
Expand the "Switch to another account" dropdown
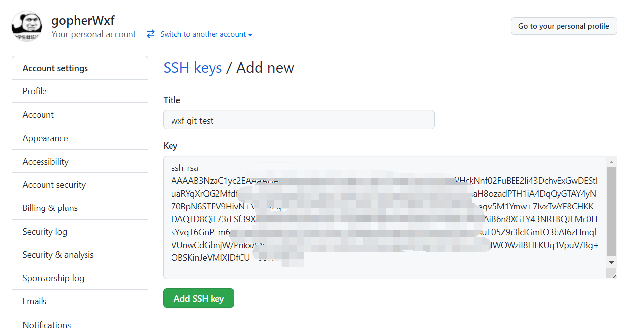tap(204, 34)
